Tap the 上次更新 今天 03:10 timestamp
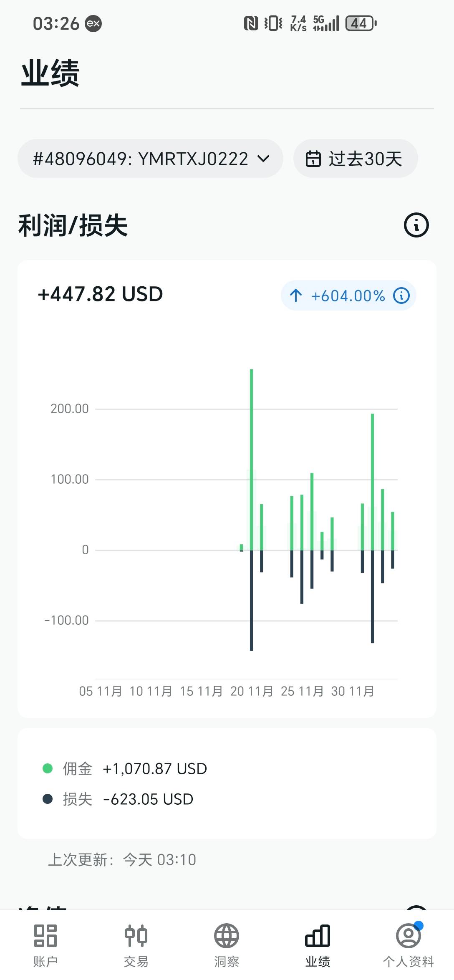454x980 pixels. click(122, 859)
